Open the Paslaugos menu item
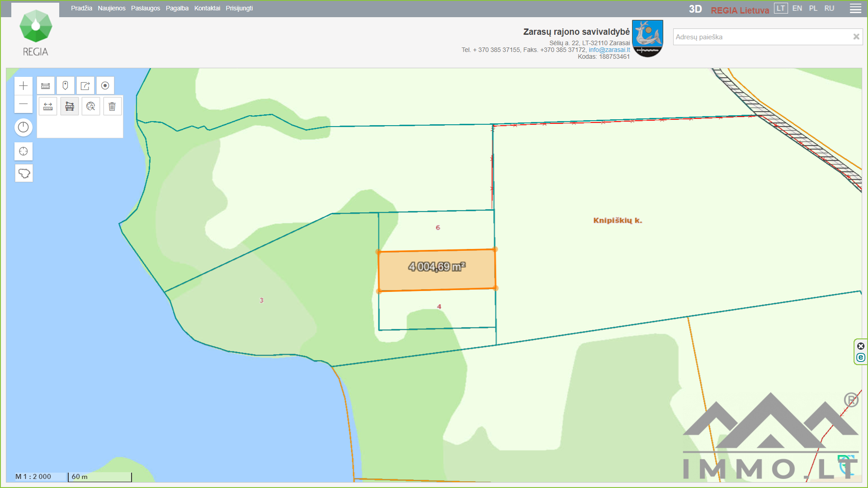The width and height of the screenshot is (868, 488). (x=146, y=8)
